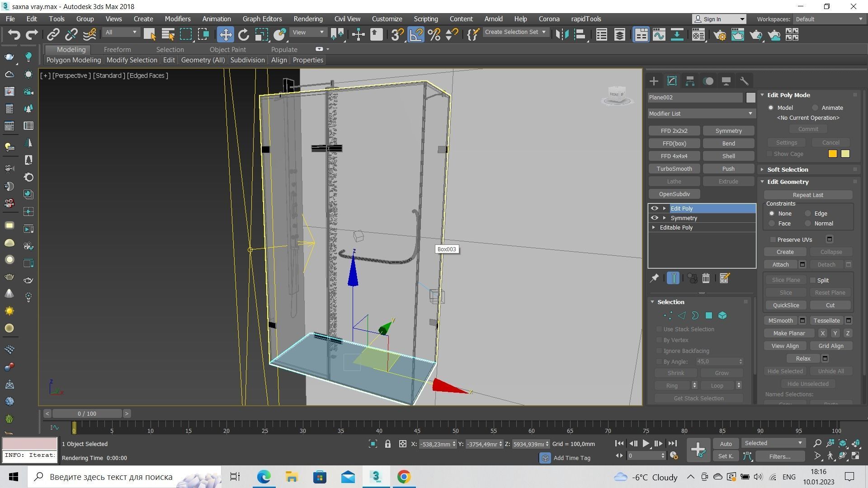Open the Modifiers menu
The height and width of the screenshot is (488, 868).
[x=177, y=19]
